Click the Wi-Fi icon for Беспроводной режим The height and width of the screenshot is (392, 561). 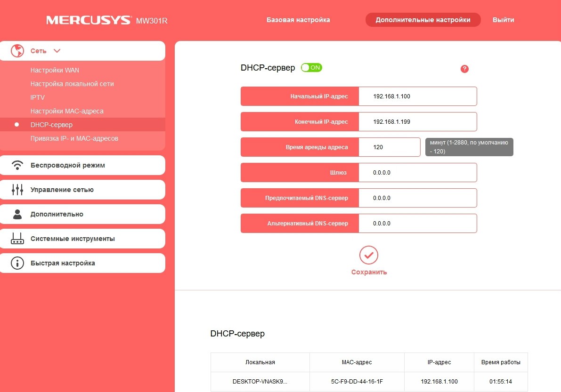pos(17,165)
